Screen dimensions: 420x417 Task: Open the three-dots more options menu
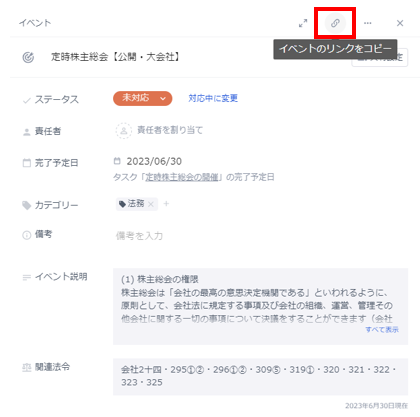(368, 23)
